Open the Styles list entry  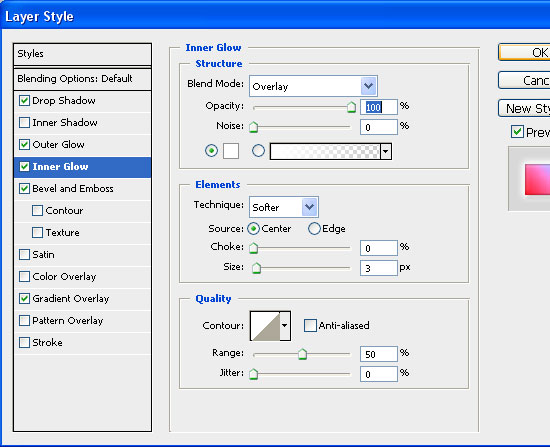tap(82, 54)
